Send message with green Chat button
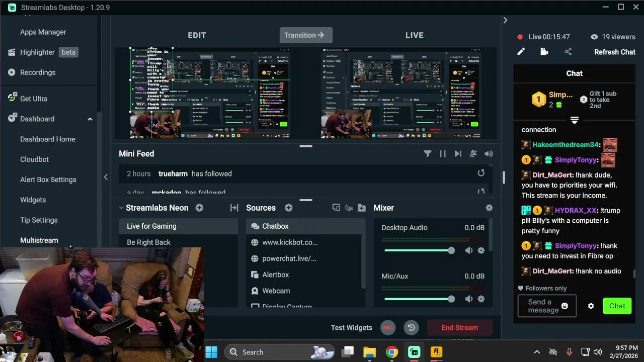This screenshot has height=362, width=644. [617, 306]
